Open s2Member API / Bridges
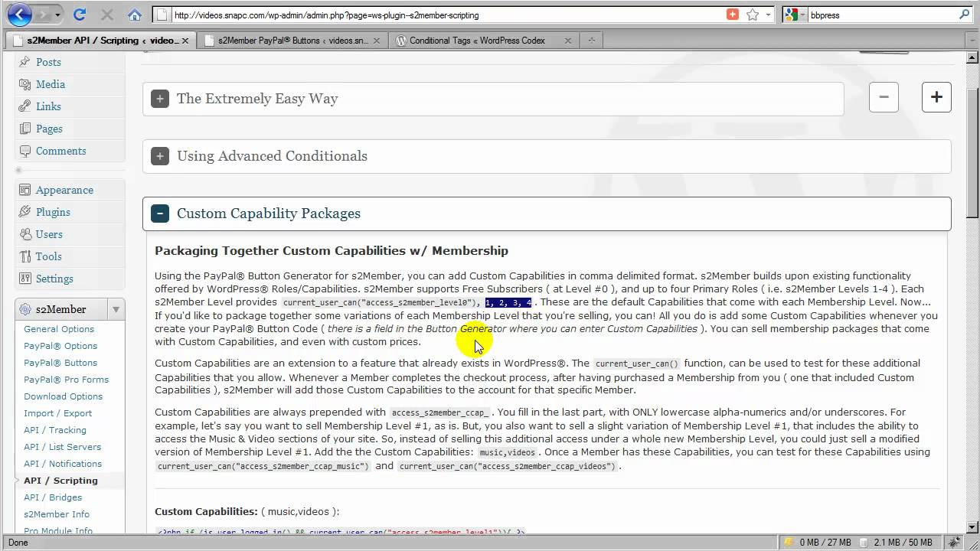Viewport: 980px width, 551px height. (53, 497)
